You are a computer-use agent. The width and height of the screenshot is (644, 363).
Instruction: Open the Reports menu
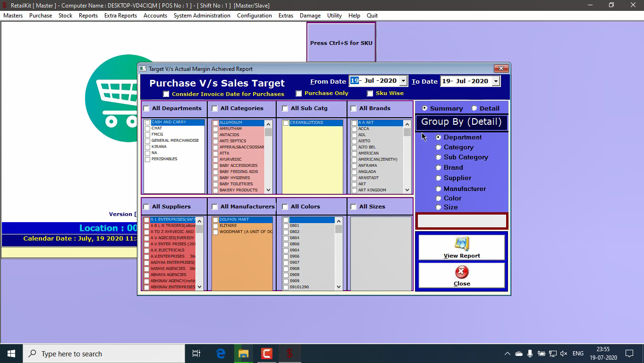click(x=88, y=16)
